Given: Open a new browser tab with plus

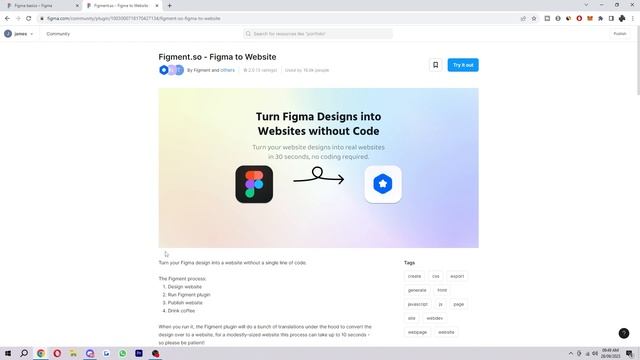Looking at the screenshot, I should tap(169, 6).
